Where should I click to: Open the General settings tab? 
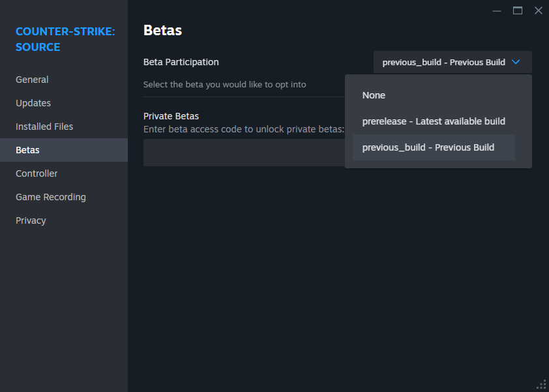64,80
